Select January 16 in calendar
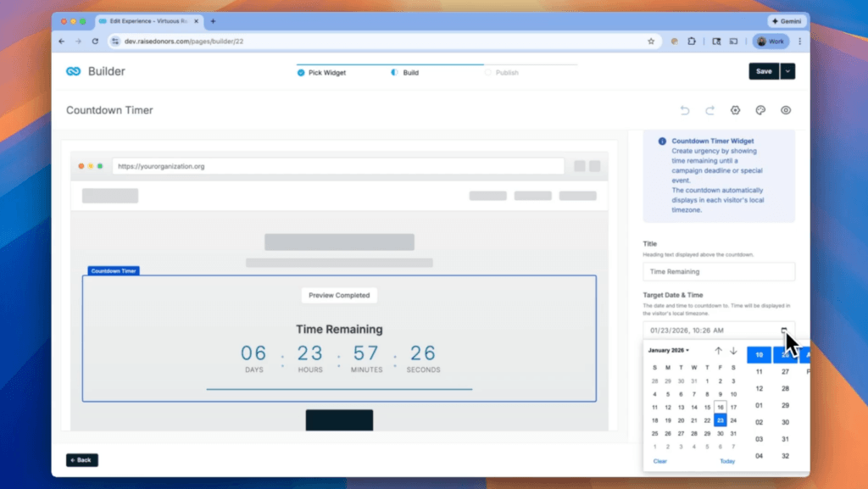Screen dimensions: 868x489 [x=721, y=407]
